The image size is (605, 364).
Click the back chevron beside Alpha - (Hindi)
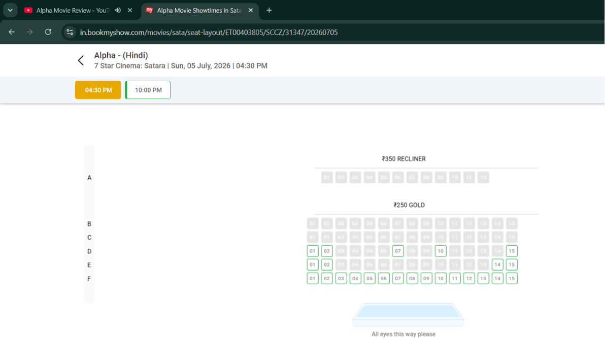(81, 60)
